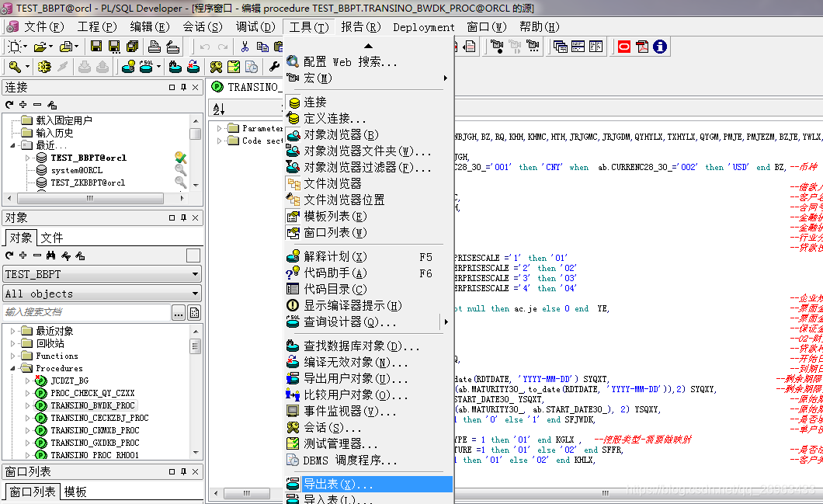Select 比较用户对象(O)... menu entry
Screen dimensions: 823x504
(x=369, y=395)
